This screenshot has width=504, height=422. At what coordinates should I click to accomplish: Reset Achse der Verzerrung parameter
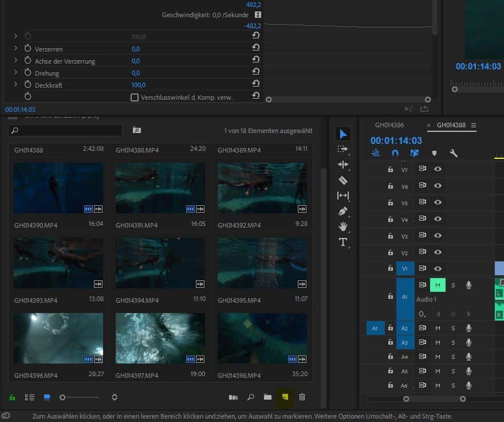[256, 60]
